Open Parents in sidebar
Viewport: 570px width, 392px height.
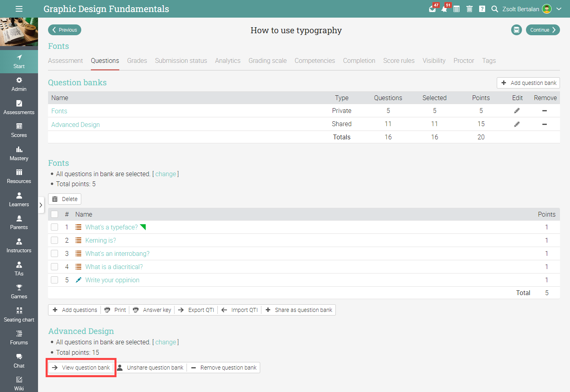pyautogui.click(x=19, y=223)
